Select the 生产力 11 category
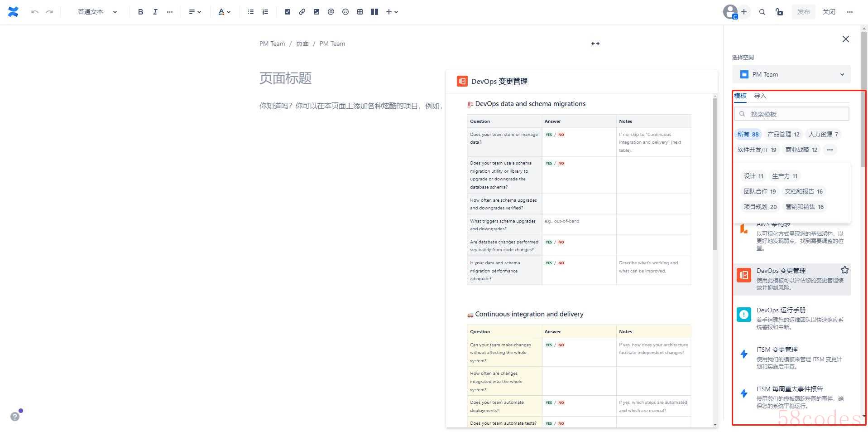This screenshot has height=432, width=868. [x=784, y=176]
